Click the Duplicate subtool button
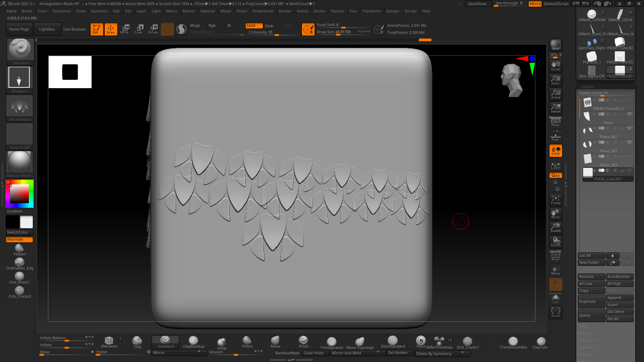This screenshot has width=644, height=362. point(591,301)
